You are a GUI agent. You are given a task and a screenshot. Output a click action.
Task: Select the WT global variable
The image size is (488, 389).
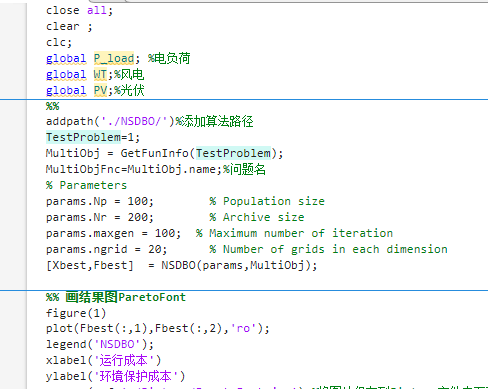pyautogui.click(x=100, y=74)
